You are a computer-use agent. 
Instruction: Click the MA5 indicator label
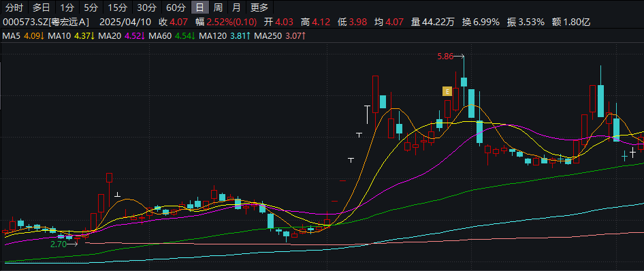click(12, 36)
